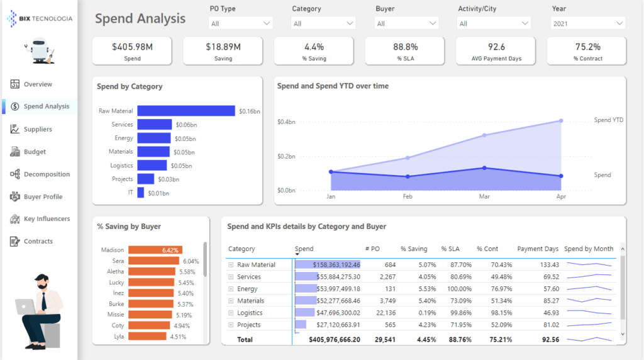Click the Saving by Buyer scrollbar
The height and width of the screenshot is (360, 644).
pos(204,259)
